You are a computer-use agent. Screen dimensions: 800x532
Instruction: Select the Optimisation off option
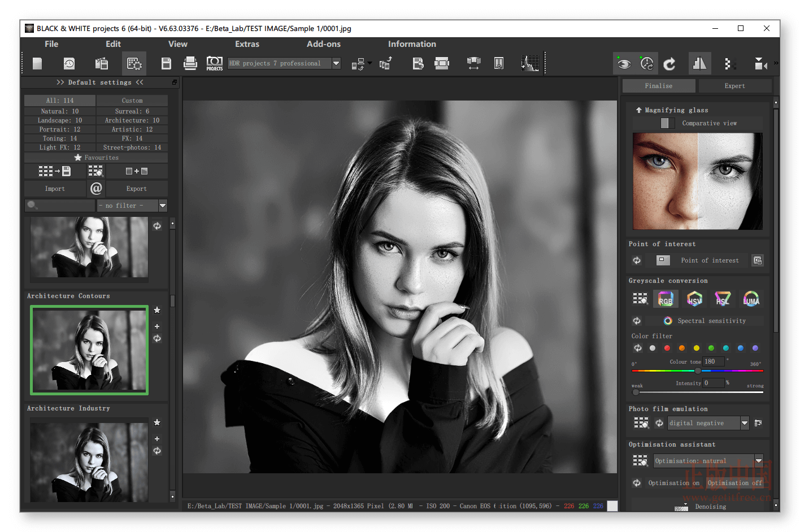point(734,483)
